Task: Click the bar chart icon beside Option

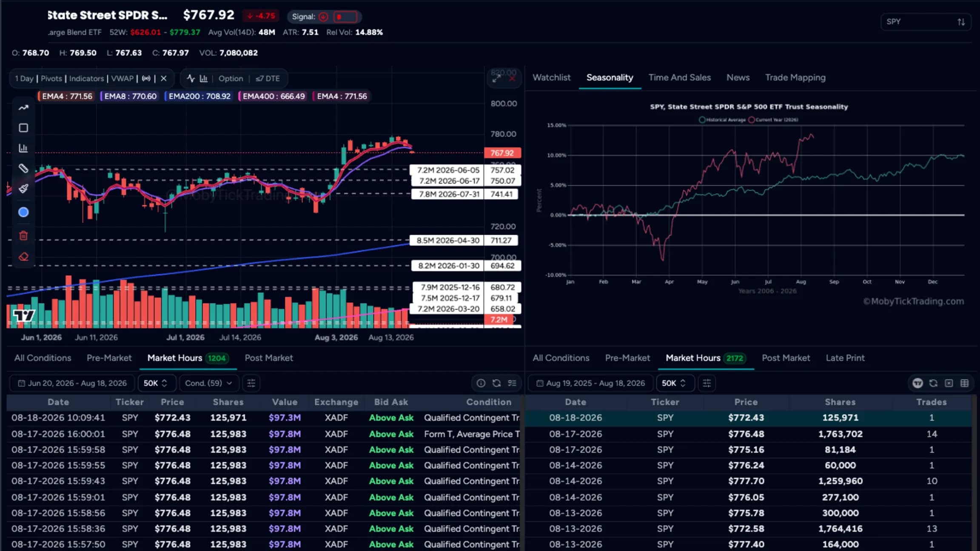Action: pos(204,78)
